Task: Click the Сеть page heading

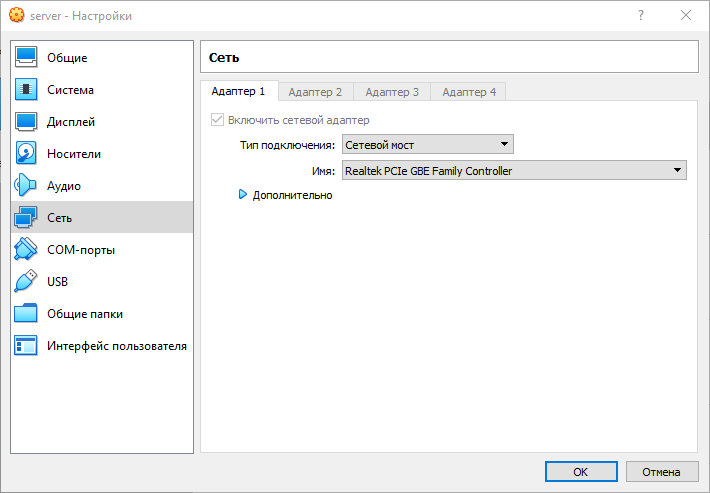Action: 224,57
